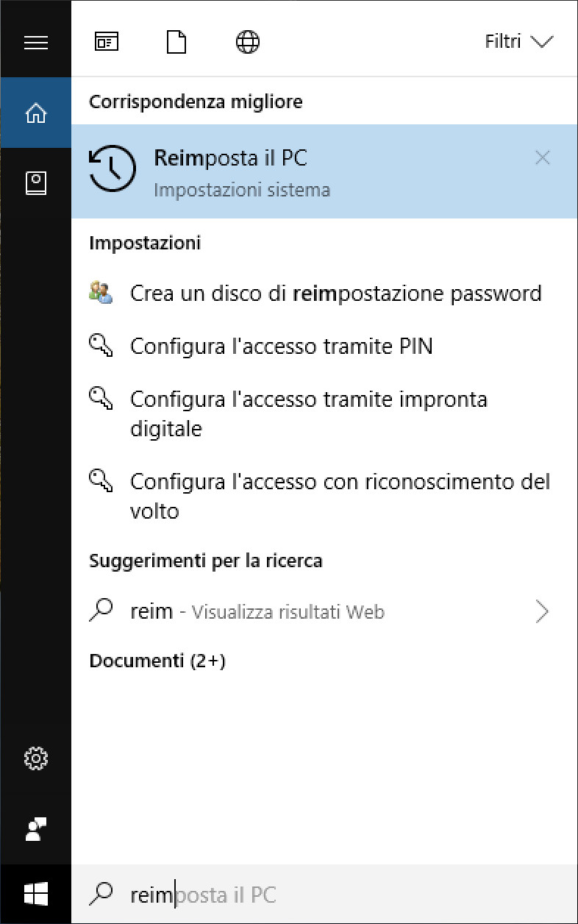Filter results by Apps icon
578x924 pixels.
tap(106, 43)
